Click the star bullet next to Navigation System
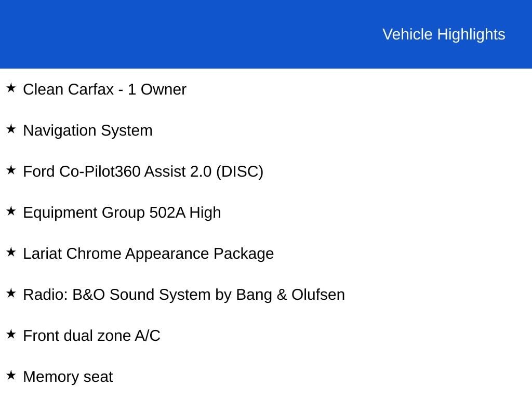Image resolution: width=532 pixels, height=399 pixels. click(11, 129)
